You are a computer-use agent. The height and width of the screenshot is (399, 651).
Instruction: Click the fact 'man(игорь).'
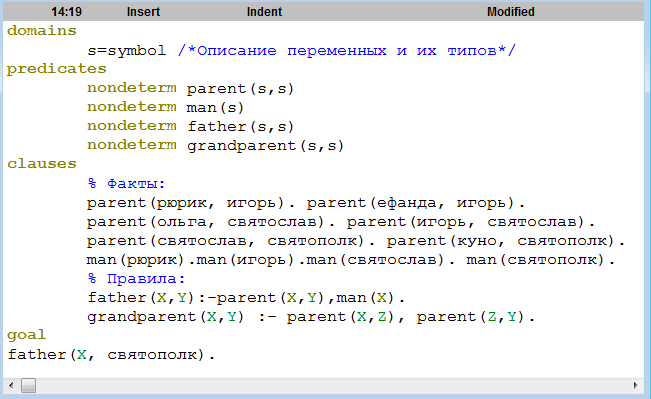pos(250,260)
